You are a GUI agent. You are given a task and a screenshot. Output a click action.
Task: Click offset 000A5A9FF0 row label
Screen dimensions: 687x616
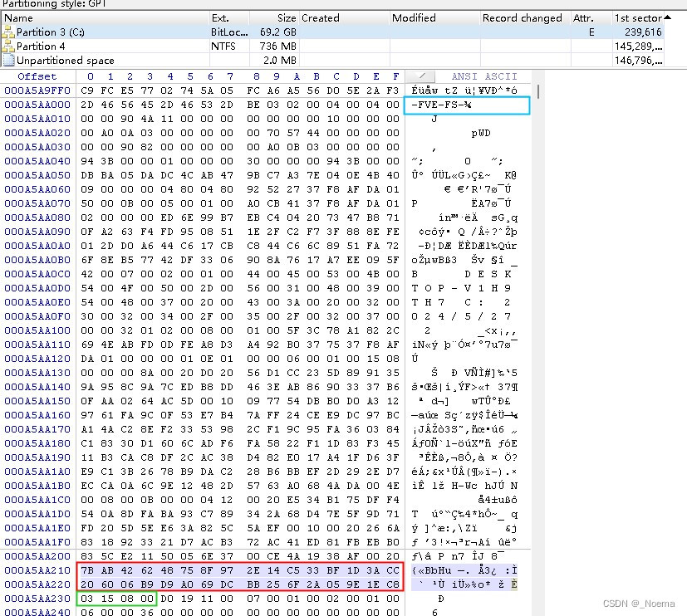point(37,90)
